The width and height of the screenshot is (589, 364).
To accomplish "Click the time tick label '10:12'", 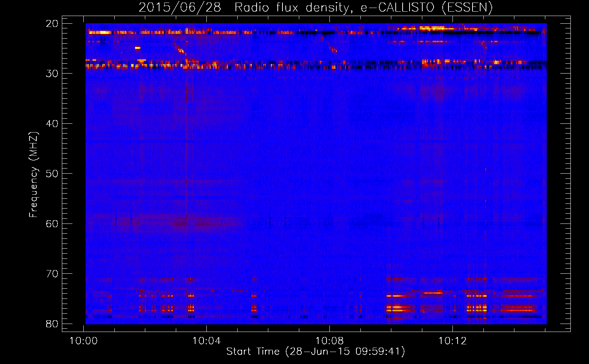I will coord(452,341).
